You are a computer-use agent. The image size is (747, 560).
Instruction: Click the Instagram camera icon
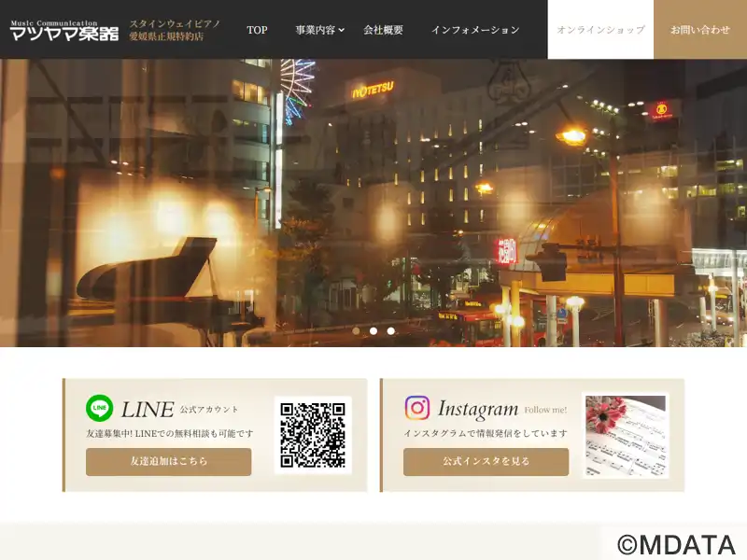pos(417,408)
